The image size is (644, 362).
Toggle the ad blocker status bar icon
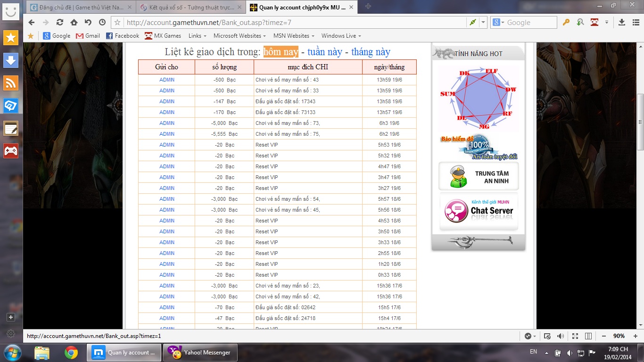[x=547, y=336]
